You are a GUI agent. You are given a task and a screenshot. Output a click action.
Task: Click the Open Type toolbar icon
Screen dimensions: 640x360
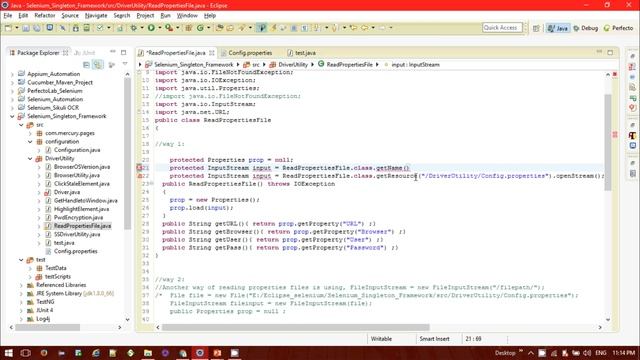[220, 28]
